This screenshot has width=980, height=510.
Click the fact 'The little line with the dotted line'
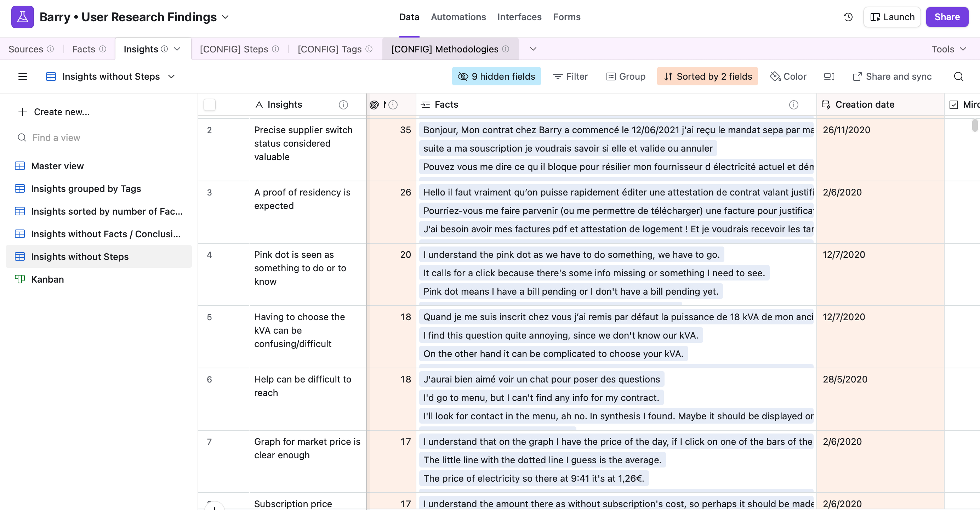pos(542,460)
